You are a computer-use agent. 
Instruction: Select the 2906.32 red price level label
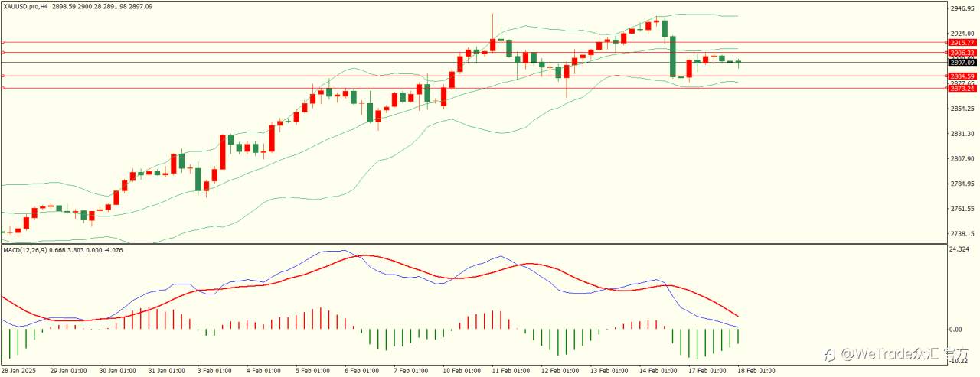click(962, 53)
